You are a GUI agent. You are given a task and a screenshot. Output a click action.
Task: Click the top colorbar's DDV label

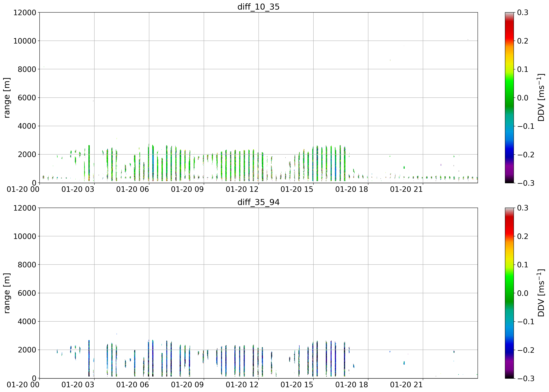541,97
